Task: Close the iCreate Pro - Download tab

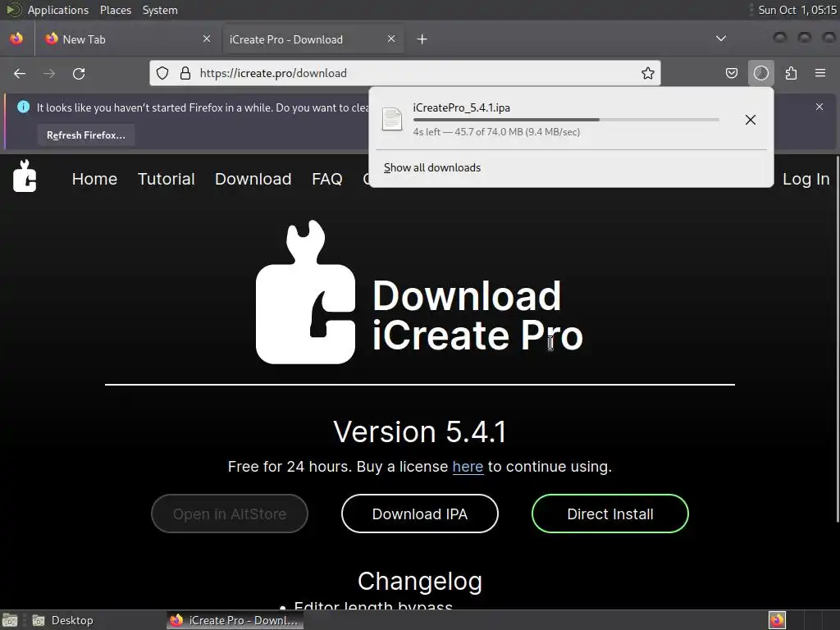Action: [x=391, y=39]
